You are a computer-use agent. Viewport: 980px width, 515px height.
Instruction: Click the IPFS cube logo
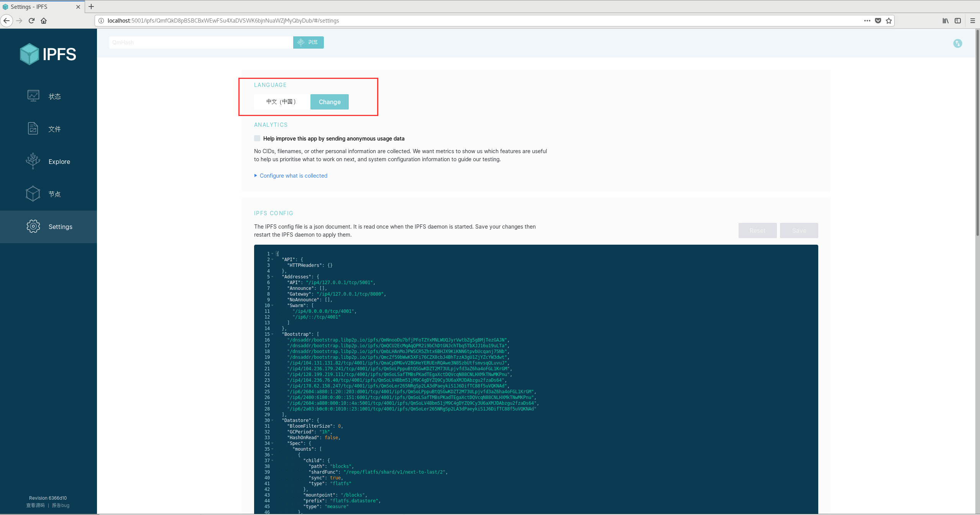point(30,54)
